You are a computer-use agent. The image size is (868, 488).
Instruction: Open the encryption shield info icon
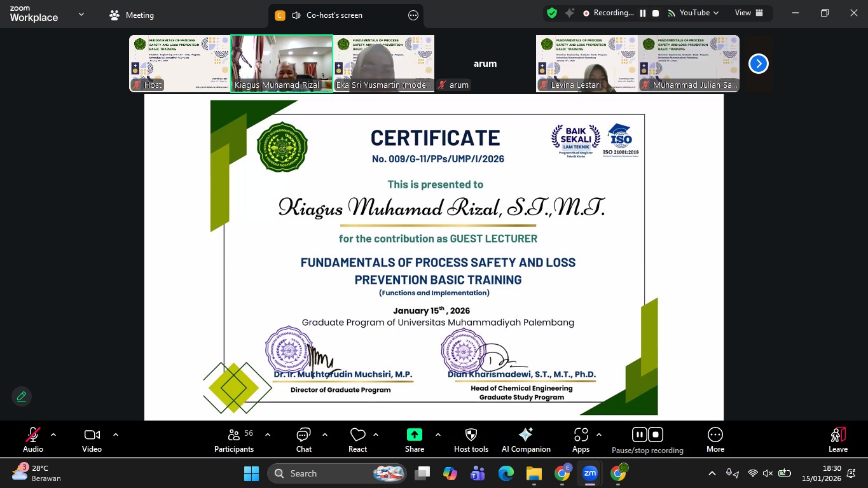coord(552,13)
